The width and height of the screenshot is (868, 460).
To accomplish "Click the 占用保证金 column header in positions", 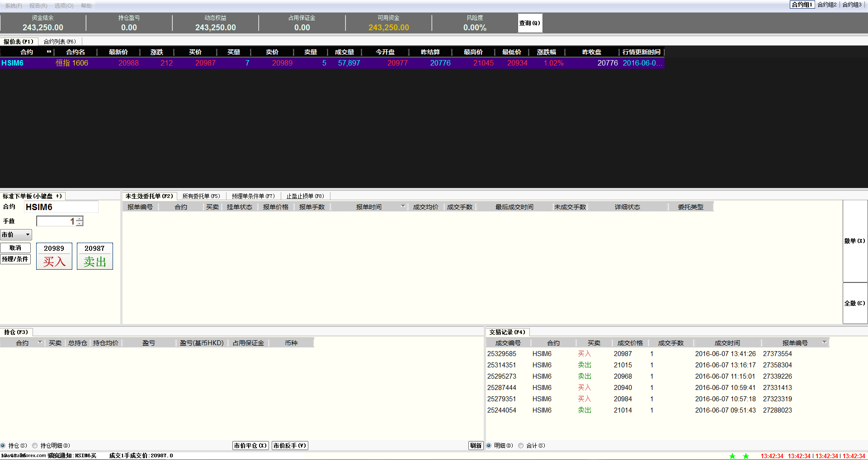I will (x=248, y=343).
